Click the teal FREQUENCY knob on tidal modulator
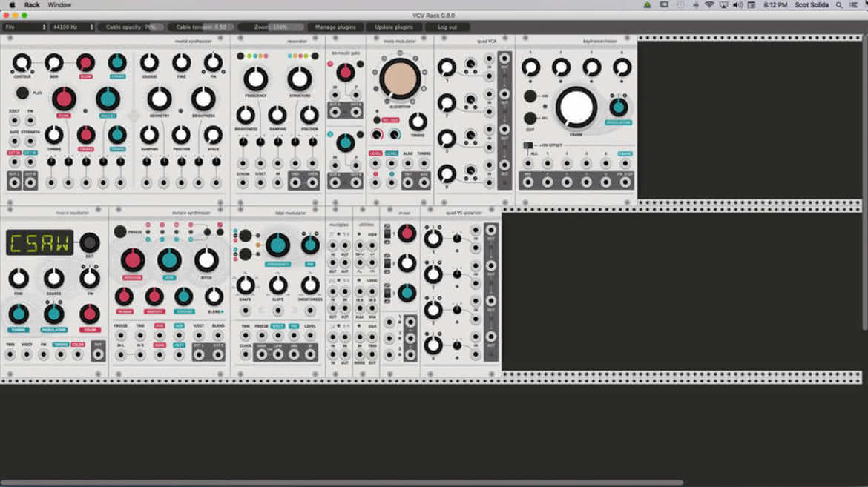The height and width of the screenshot is (487, 868). tap(278, 245)
